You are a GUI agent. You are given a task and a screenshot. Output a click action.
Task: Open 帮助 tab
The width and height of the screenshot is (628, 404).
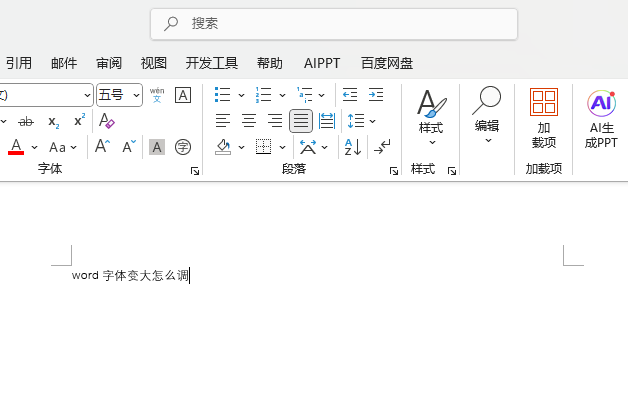pos(270,63)
